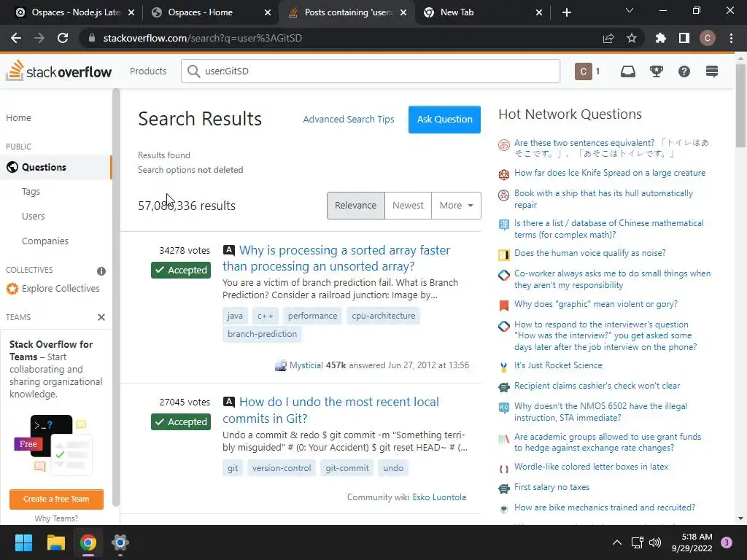Viewport: 747px width, 560px height.
Task: Open Companies in the sidebar
Action: point(44,241)
